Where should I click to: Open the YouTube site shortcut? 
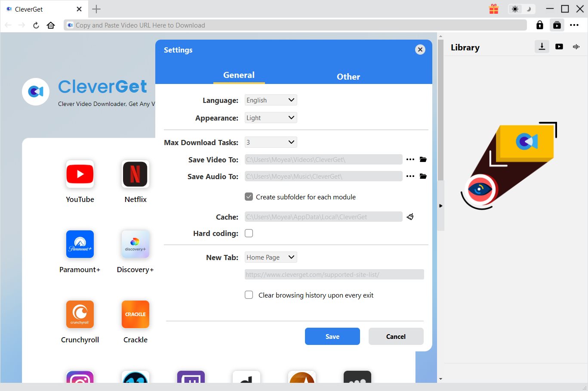tap(80, 174)
